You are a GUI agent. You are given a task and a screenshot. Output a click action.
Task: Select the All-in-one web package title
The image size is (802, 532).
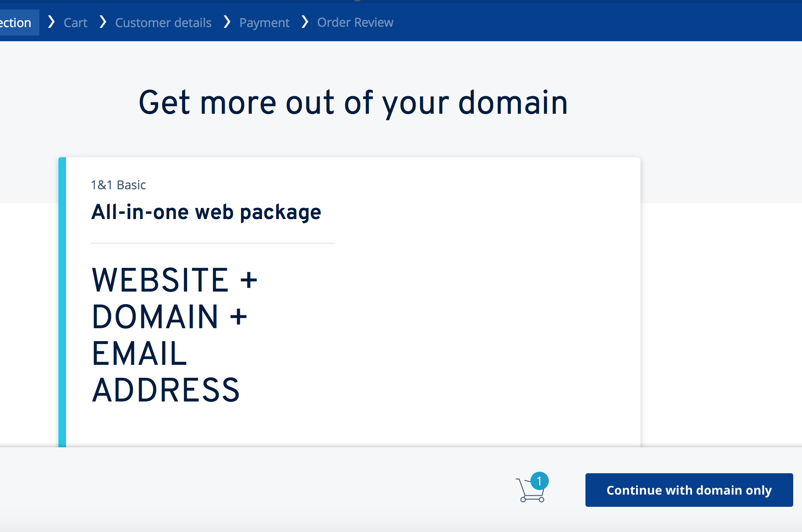tap(206, 212)
